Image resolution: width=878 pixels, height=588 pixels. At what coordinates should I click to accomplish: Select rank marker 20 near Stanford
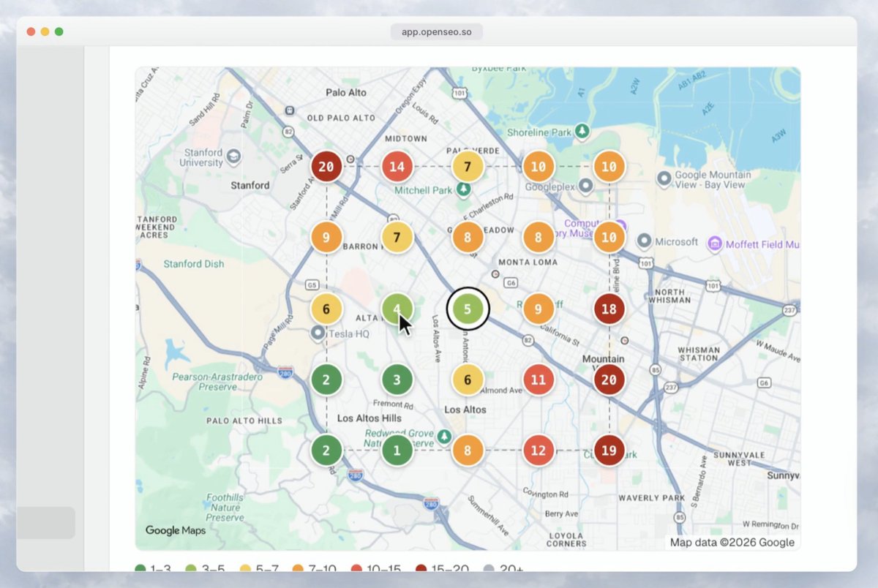[x=326, y=167]
